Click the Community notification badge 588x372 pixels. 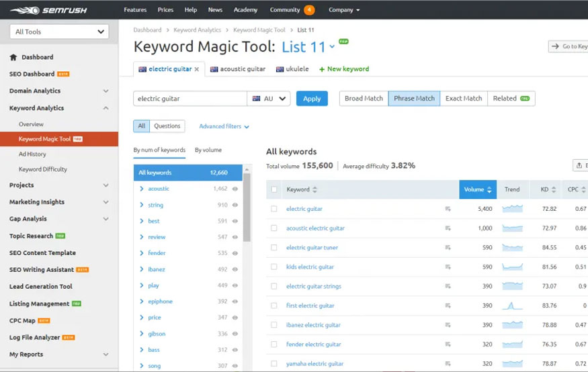click(x=309, y=10)
